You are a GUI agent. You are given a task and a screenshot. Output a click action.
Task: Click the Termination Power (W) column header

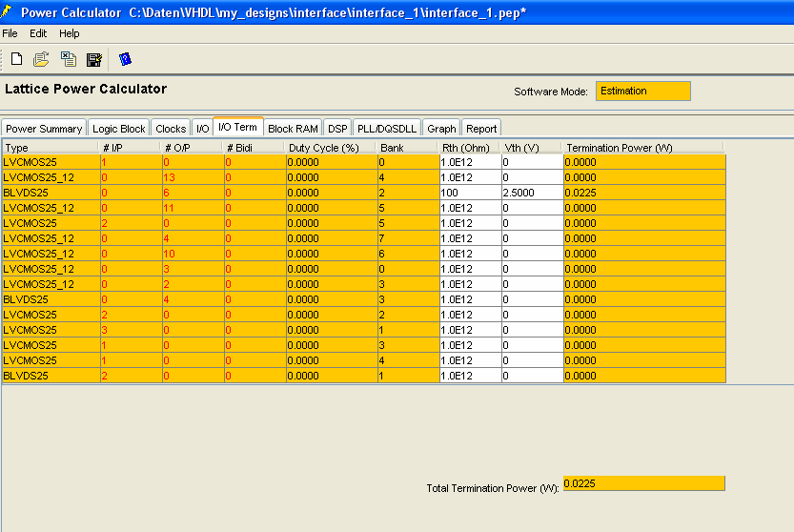[x=643, y=148]
